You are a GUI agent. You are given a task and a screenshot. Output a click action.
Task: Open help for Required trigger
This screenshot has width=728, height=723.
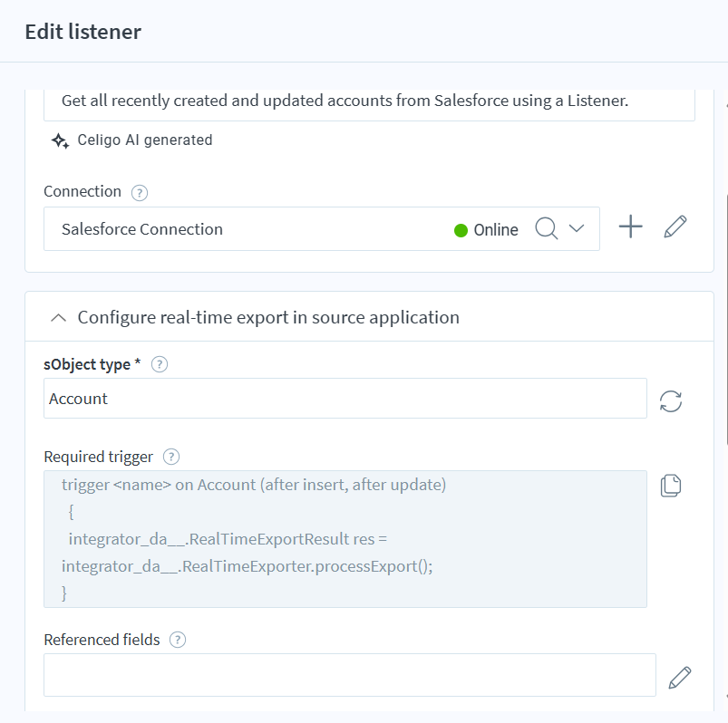tap(172, 457)
